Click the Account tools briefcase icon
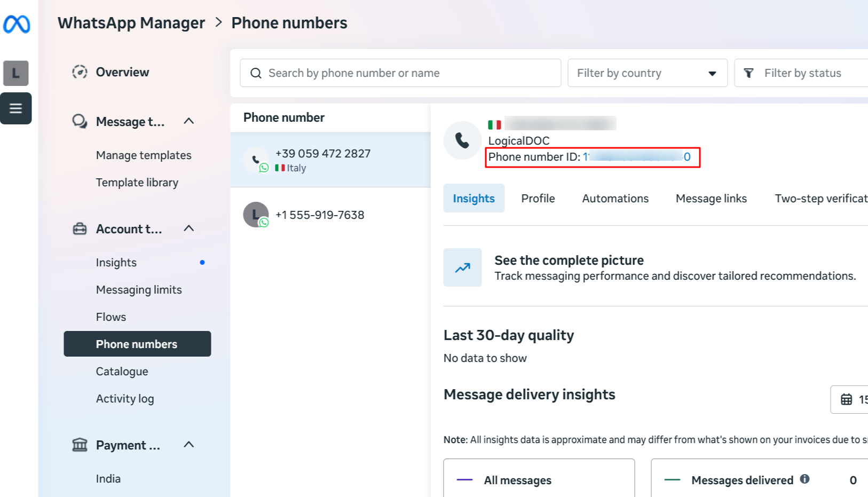Screen dimensions: 868x497 pyautogui.click(x=80, y=229)
